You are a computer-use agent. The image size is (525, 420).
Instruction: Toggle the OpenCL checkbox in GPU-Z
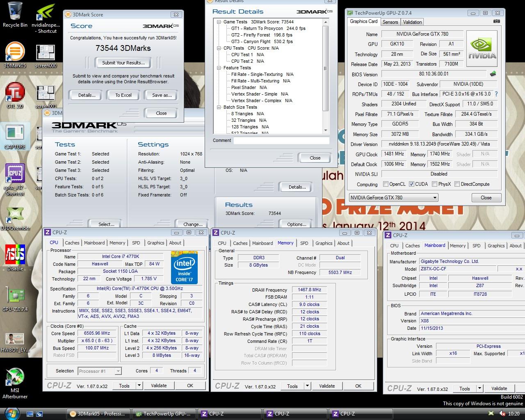[386, 184]
